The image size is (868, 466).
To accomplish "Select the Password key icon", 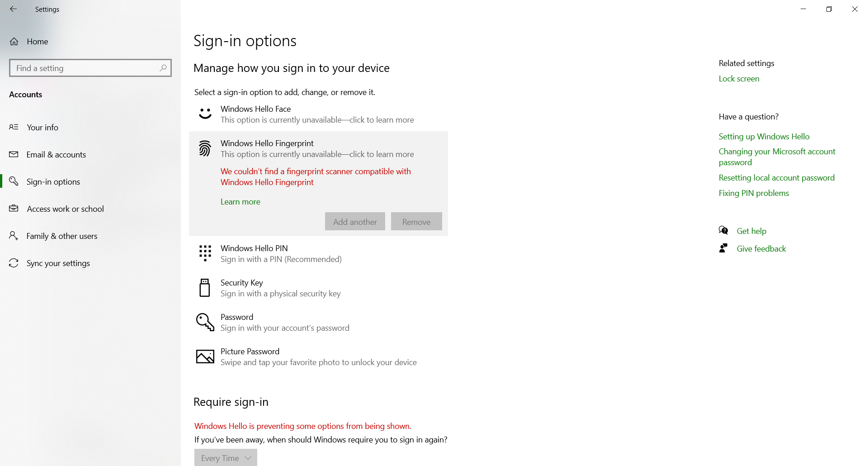I will (x=205, y=322).
